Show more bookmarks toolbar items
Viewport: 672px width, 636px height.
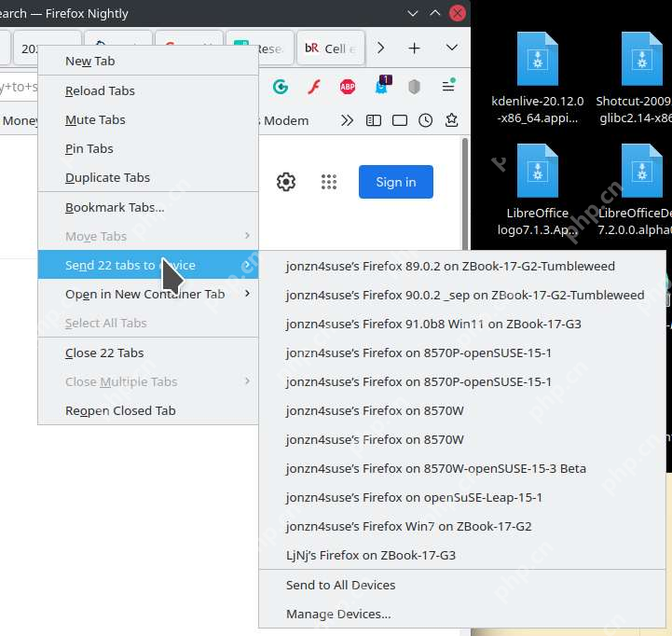[x=347, y=120]
